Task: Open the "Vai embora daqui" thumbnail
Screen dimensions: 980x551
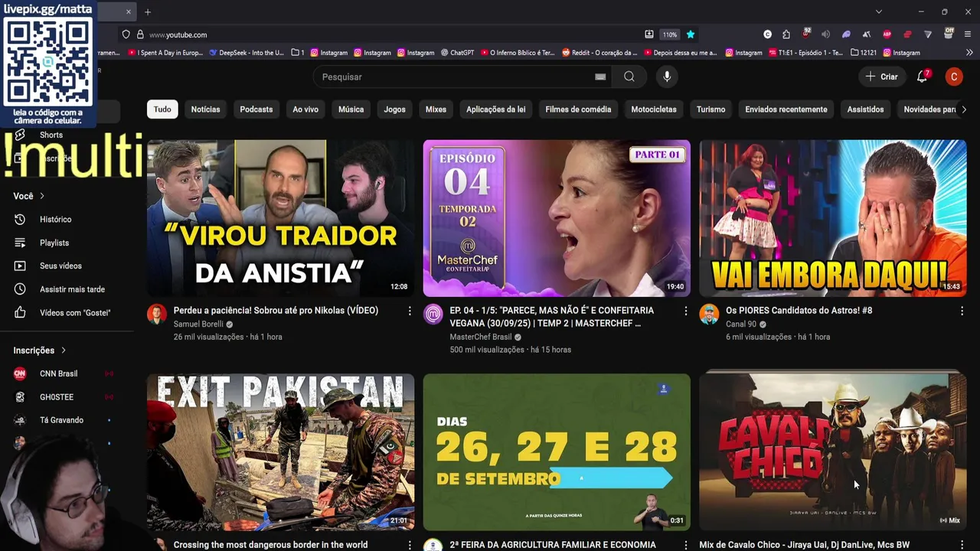Action: [x=832, y=218]
